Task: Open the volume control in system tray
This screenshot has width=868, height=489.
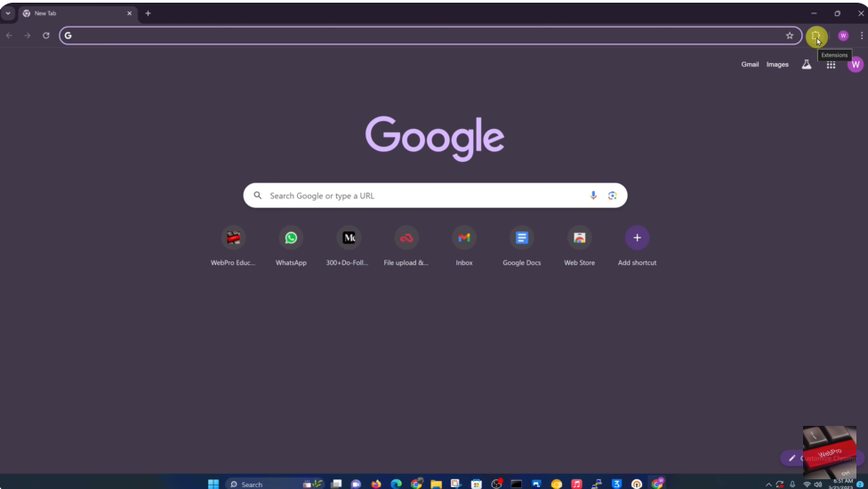Action: click(818, 485)
